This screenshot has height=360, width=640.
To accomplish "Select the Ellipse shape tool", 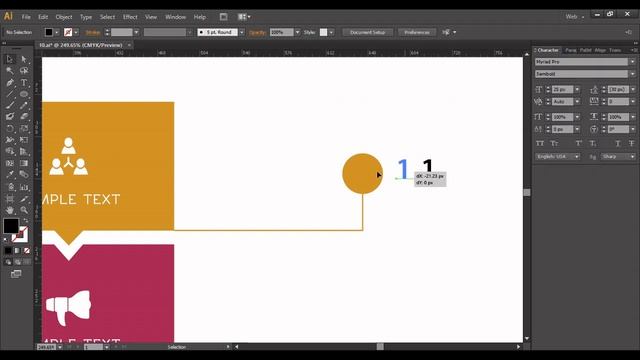I will point(24,94).
